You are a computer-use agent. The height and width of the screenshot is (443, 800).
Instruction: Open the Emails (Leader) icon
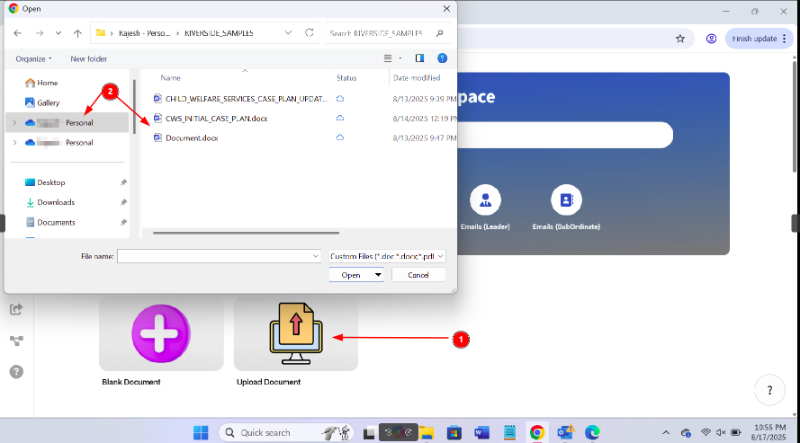486,198
